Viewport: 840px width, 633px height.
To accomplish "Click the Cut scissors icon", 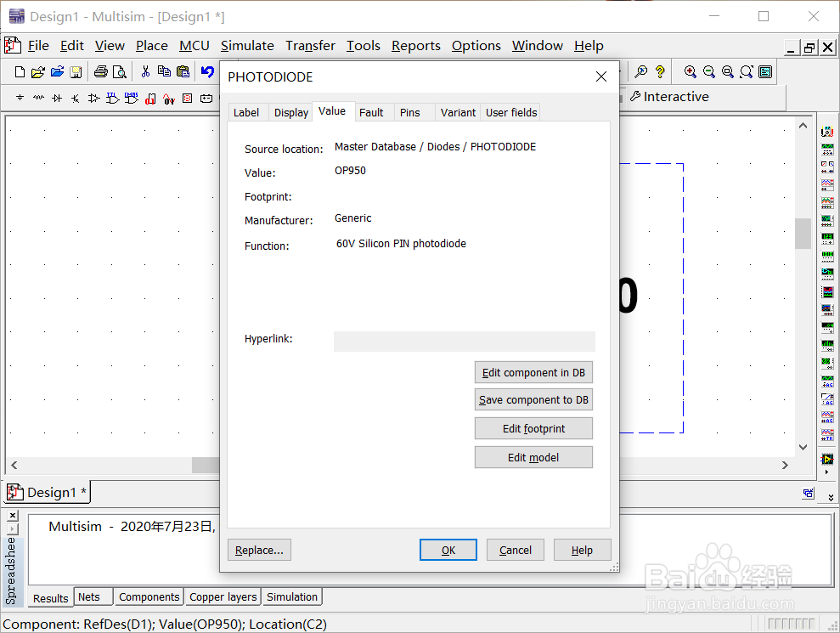I will point(145,72).
